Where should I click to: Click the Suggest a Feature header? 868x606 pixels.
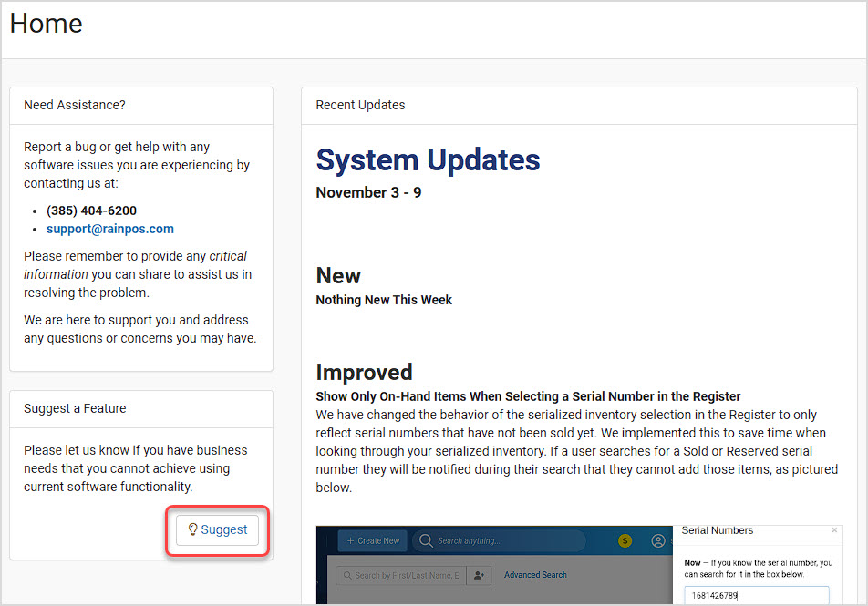(141, 408)
